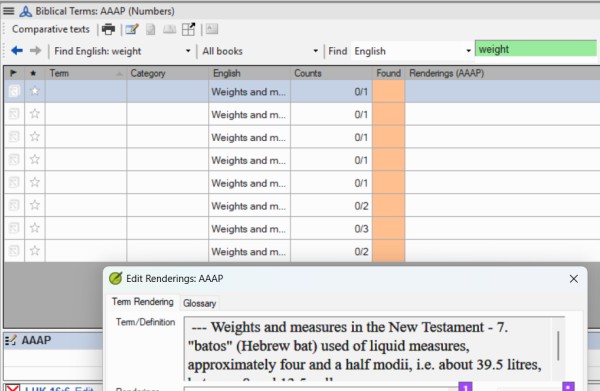Click the Counts column header
Image resolution: width=600 pixels, height=391 pixels.
tap(331, 73)
